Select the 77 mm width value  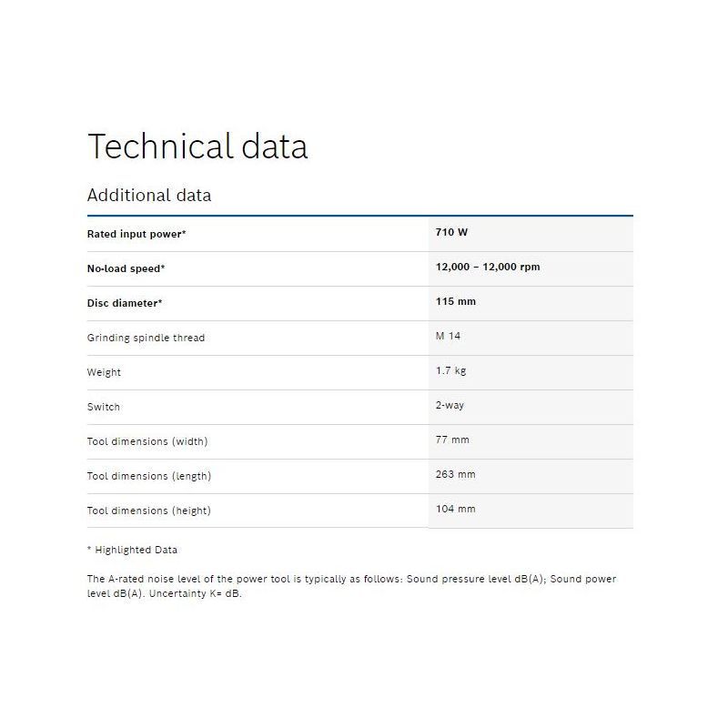point(452,440)
